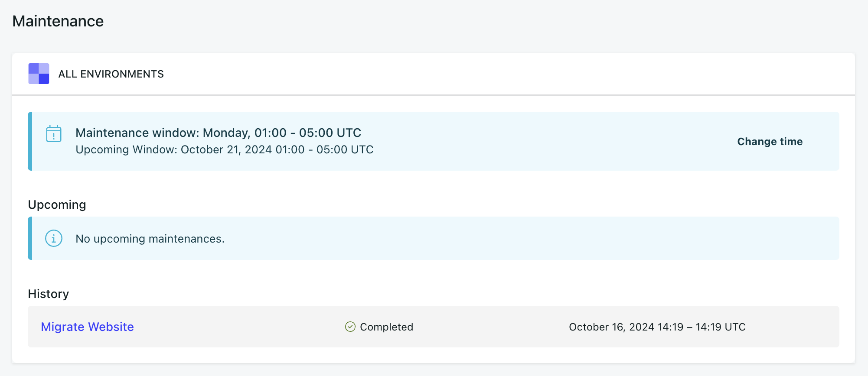
Task: Click the 'Maintenance window: Monday, 01:00 - 05:00 UTC' text
Action: tap(219, 133)
